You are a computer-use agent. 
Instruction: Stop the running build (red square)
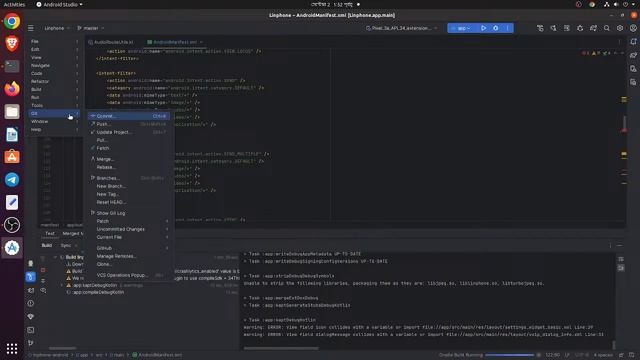pos(43,270)
